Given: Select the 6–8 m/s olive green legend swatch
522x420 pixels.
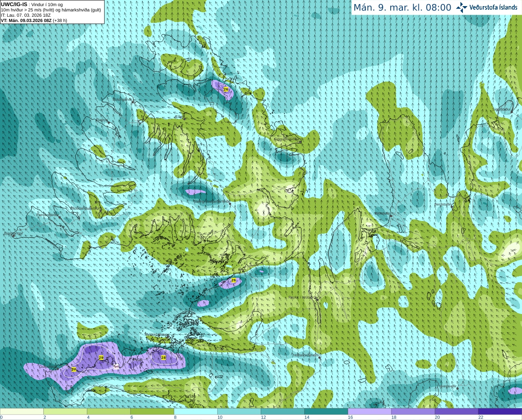Looking at the screenshot, I should [152, 411].
